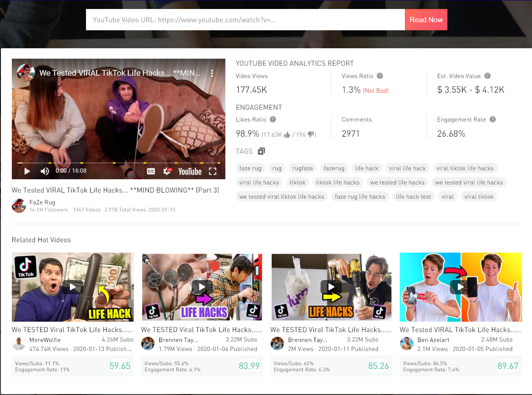Select the 'fazerug' tag
532x395 pixels.
tap(334, 168)
